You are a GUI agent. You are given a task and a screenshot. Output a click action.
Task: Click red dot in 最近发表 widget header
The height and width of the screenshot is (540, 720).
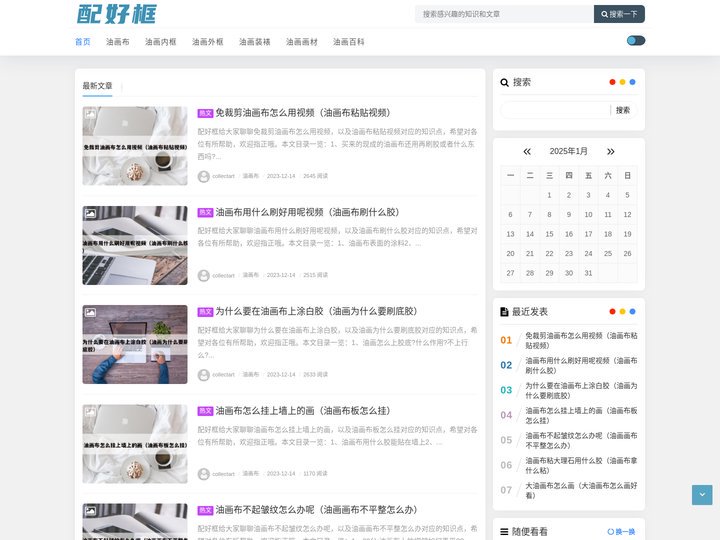[612, 311]
